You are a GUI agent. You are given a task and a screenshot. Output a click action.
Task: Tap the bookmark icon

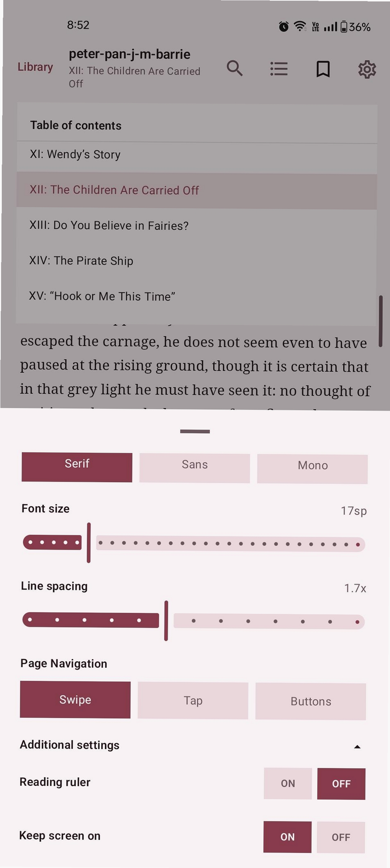tap(323, 69)
